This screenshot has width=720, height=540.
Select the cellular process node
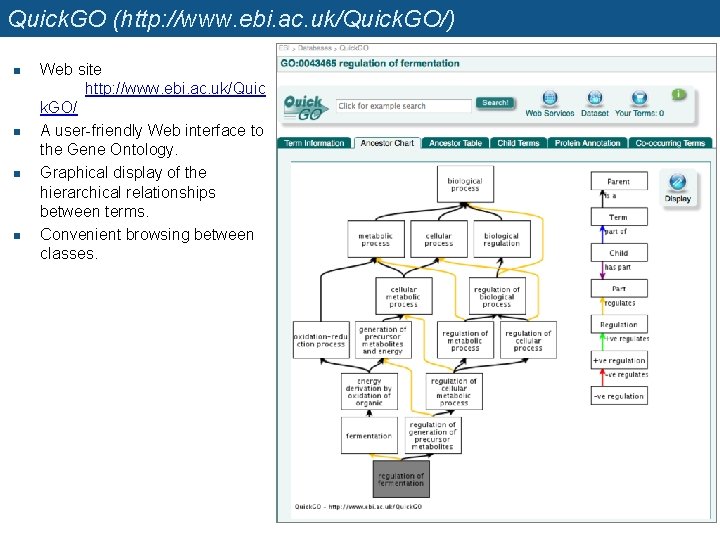click(x=439, y=239)
